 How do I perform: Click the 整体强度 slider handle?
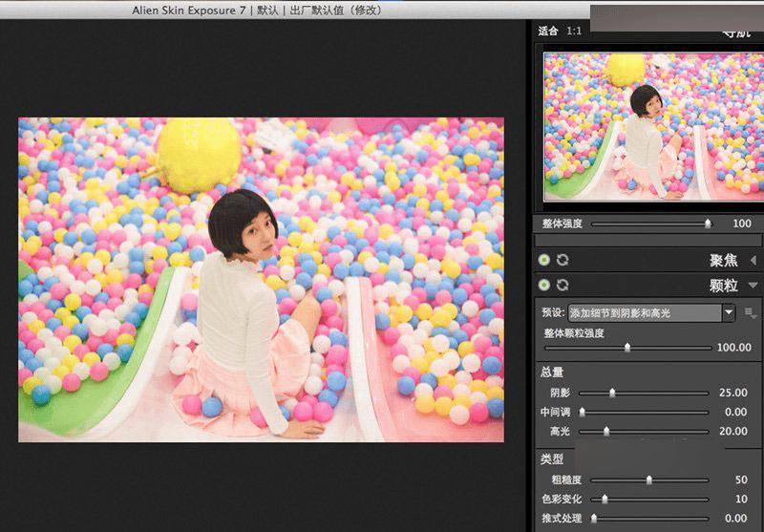[x=708, y=223]
